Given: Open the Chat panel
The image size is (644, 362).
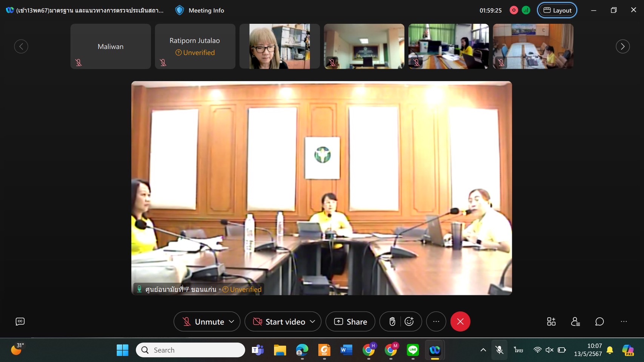Looking at the screenshot, I should (x=599, y=322).
